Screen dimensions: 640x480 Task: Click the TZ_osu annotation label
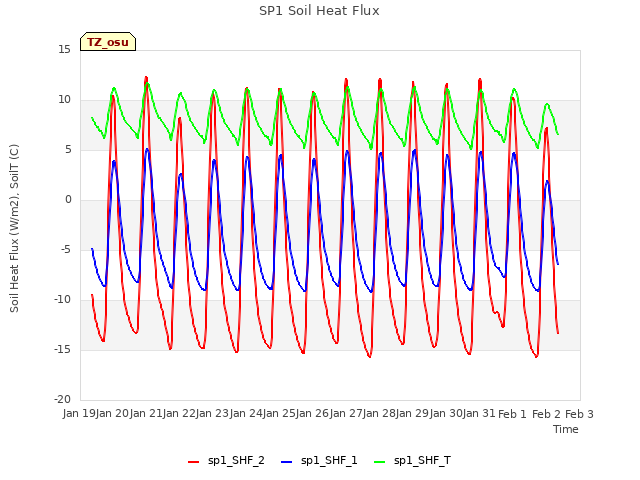(108, 42)
